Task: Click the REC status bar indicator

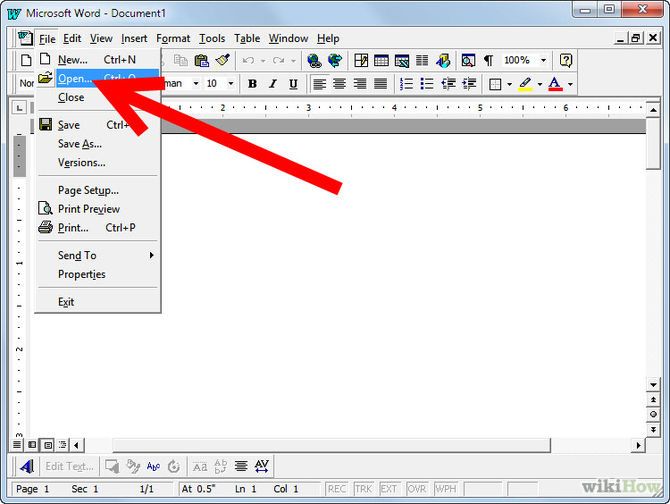Action: tap(336, 489)
